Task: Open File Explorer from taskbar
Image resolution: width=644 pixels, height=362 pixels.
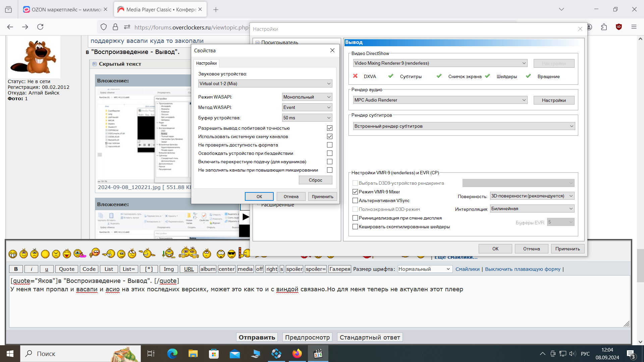Action: point(193,354)
